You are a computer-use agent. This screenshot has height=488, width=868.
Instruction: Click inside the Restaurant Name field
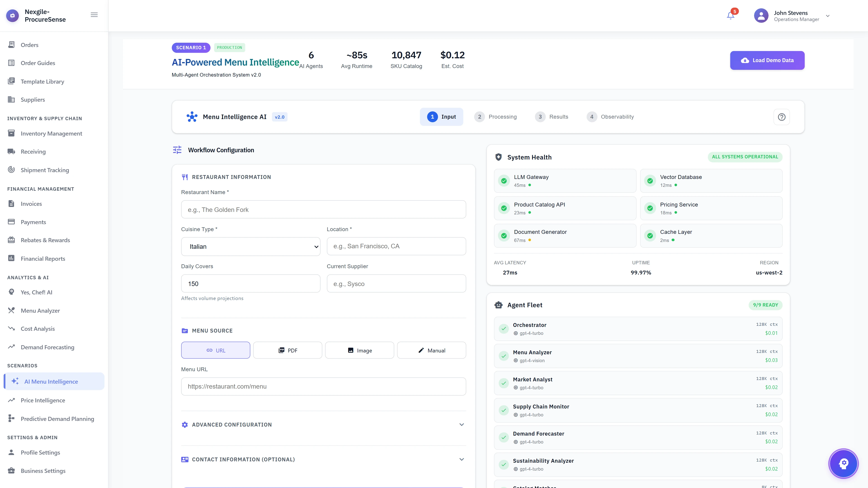323,209
